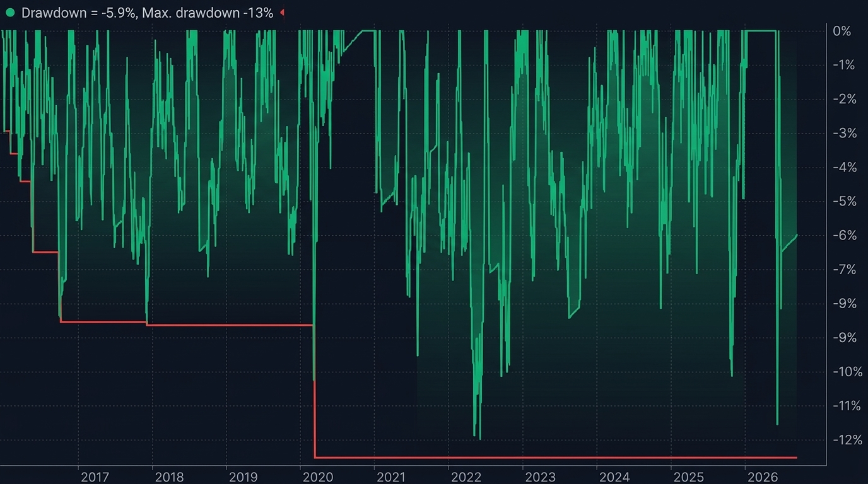Click the 2017 label on time axis

(95, 476)
